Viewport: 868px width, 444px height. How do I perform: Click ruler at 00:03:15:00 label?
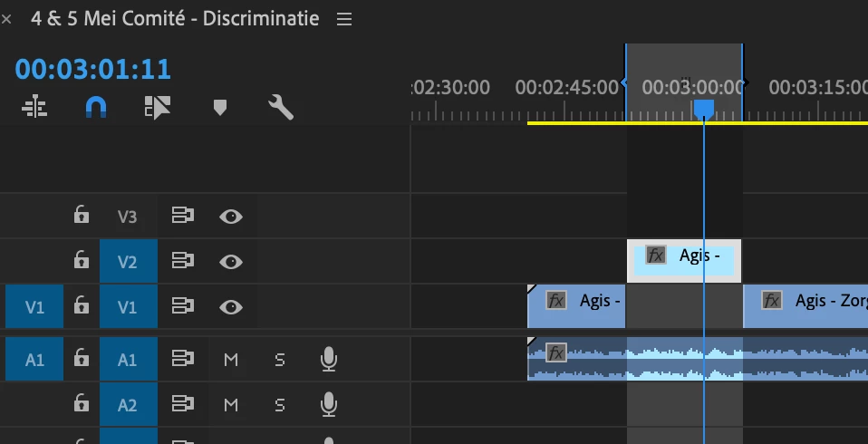click(818, 88)
